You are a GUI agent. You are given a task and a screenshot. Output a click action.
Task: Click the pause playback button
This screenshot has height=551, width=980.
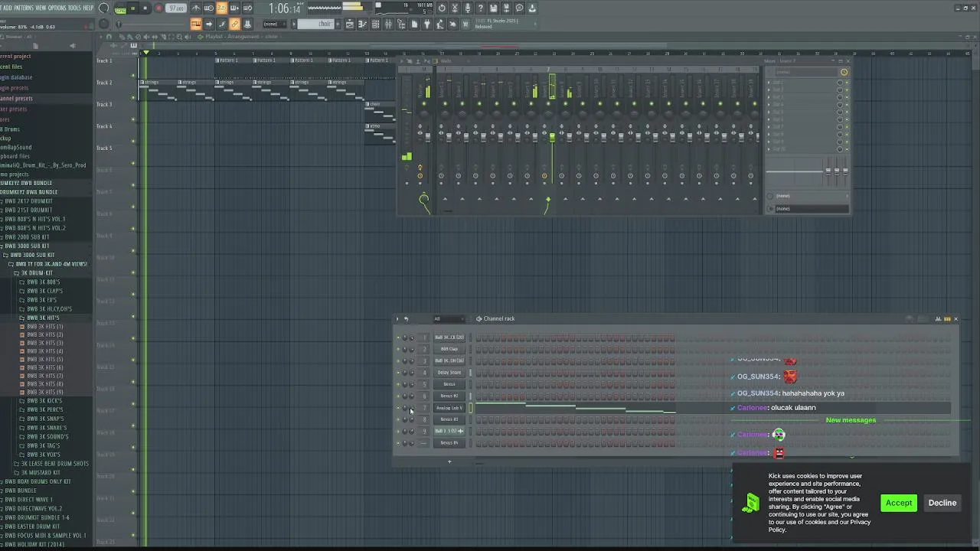(132, 8)
